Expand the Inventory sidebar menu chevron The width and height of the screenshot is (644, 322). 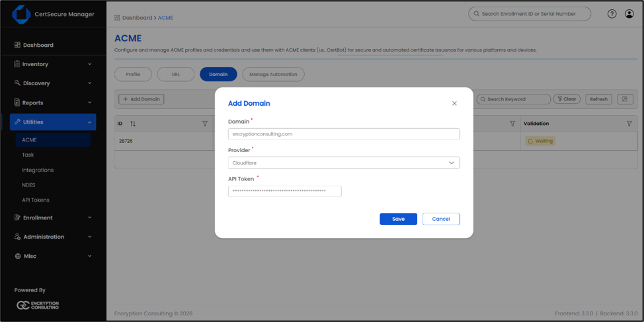pos(89,64)
